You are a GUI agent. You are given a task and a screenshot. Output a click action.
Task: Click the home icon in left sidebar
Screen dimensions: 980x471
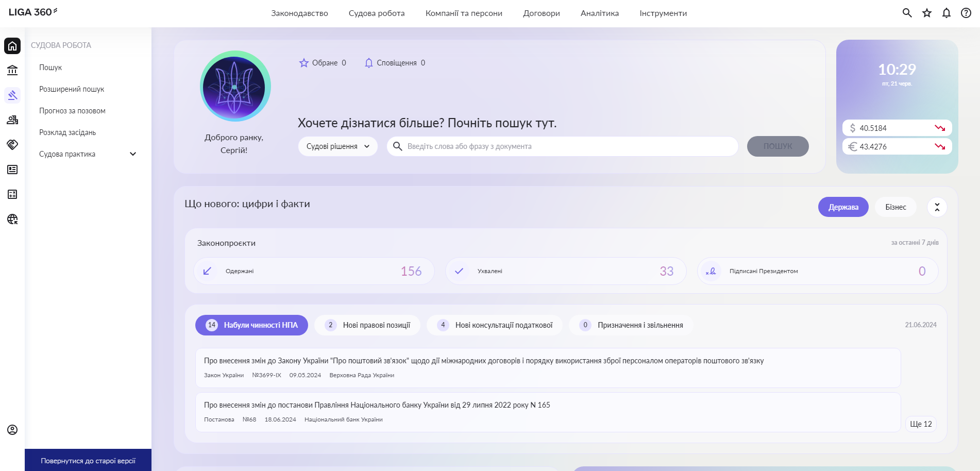[12, 46]
